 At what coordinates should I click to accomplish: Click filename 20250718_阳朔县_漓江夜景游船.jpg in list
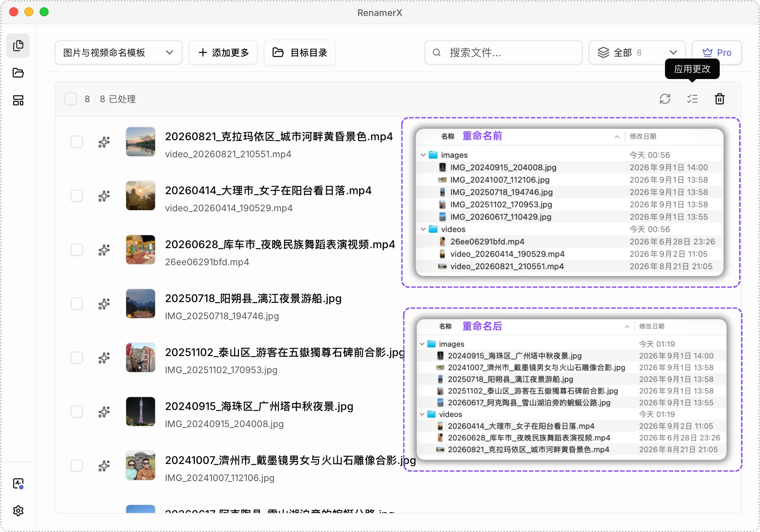[x=253, y=298]
